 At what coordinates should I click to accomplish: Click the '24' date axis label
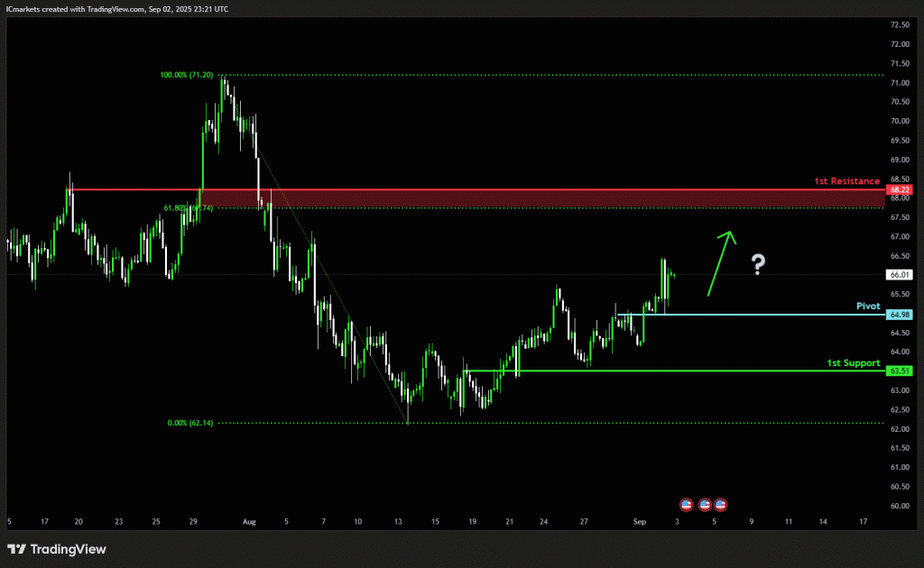pos(544,521)
